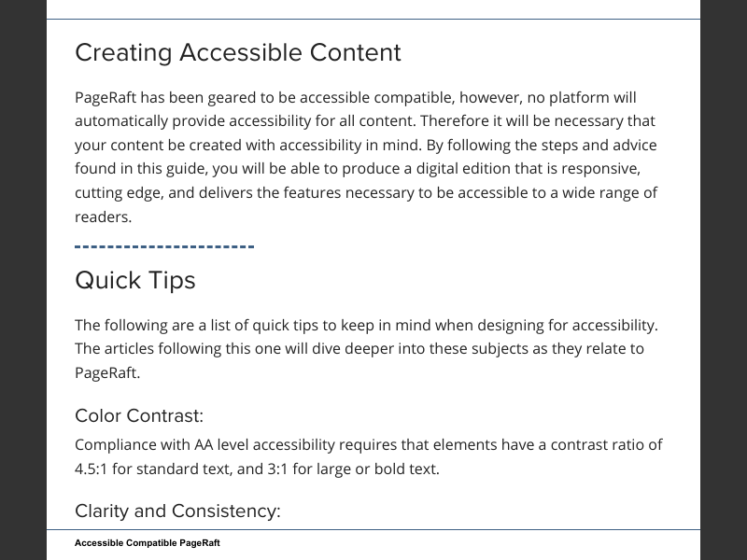Click the word "readers." ending the first paragraph

click(x=103, y=217)
